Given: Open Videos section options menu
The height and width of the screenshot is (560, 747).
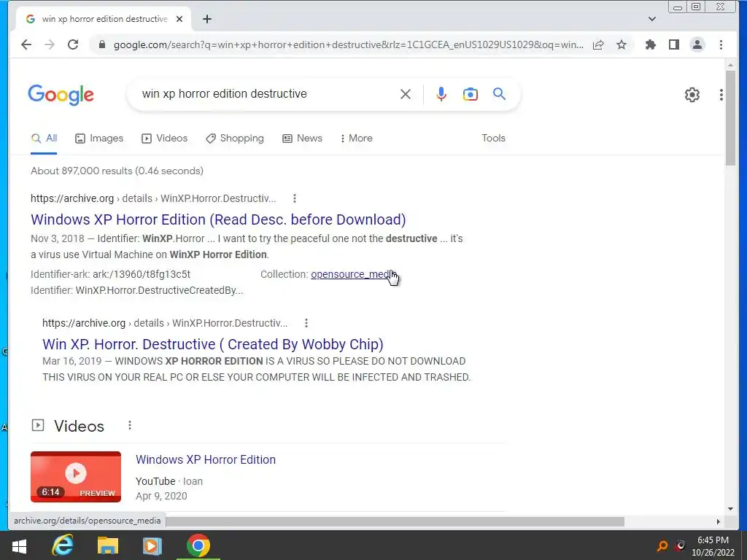Looking at the screenshot, I should pyautogui.click(x=130, y=425).
